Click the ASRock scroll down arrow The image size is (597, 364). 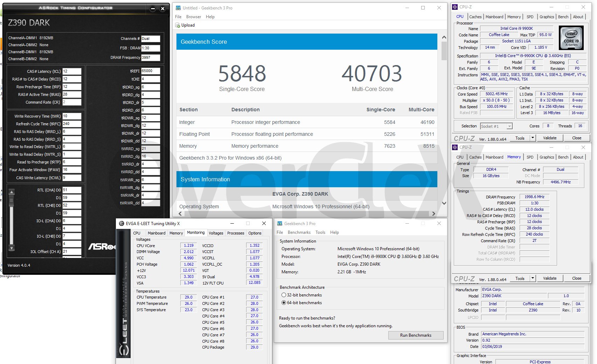(x=12, y=248)
